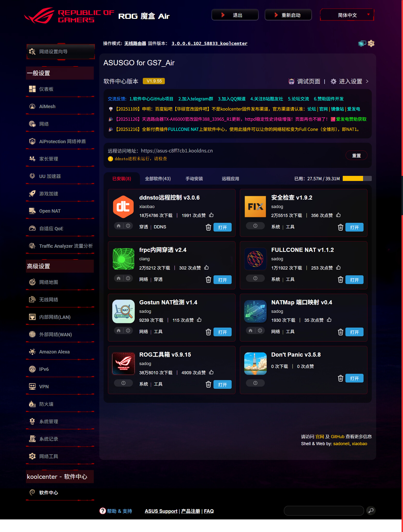Click the footer search input box

[x=324, y=510]
